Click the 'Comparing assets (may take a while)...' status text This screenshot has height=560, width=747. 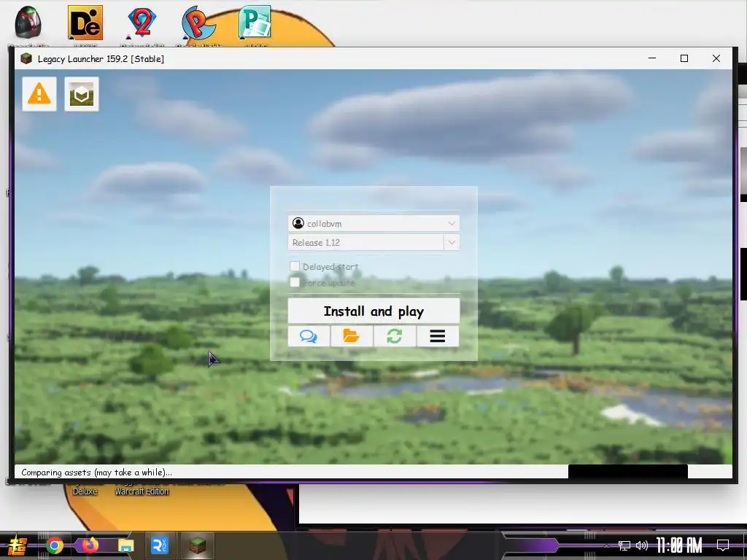pyautogui.click(x=97, y=472)
